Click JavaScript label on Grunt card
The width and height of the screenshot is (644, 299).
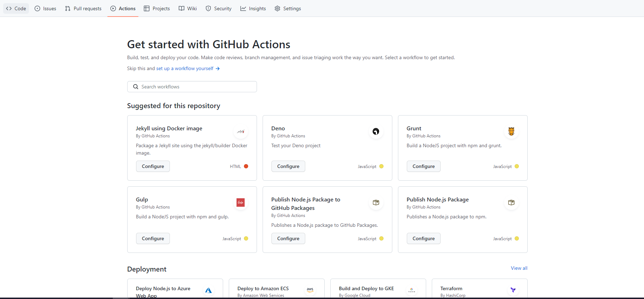coord(502,167)
